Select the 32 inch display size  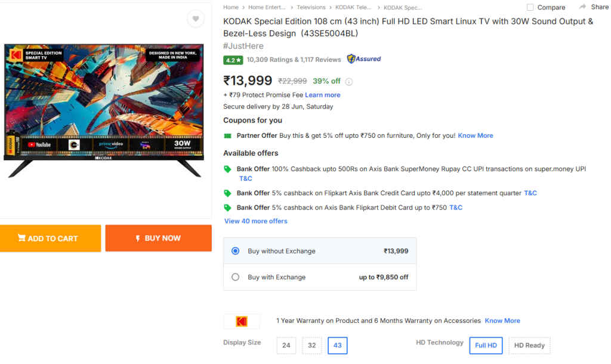311,345
